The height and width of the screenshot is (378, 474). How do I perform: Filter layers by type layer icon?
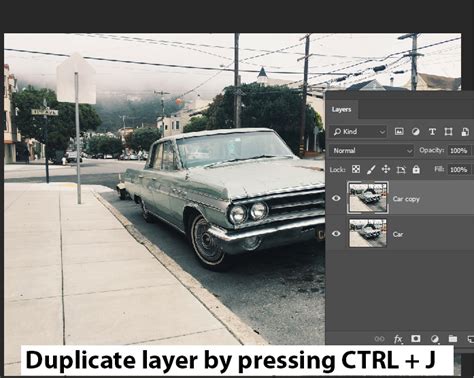pos(432,132)
